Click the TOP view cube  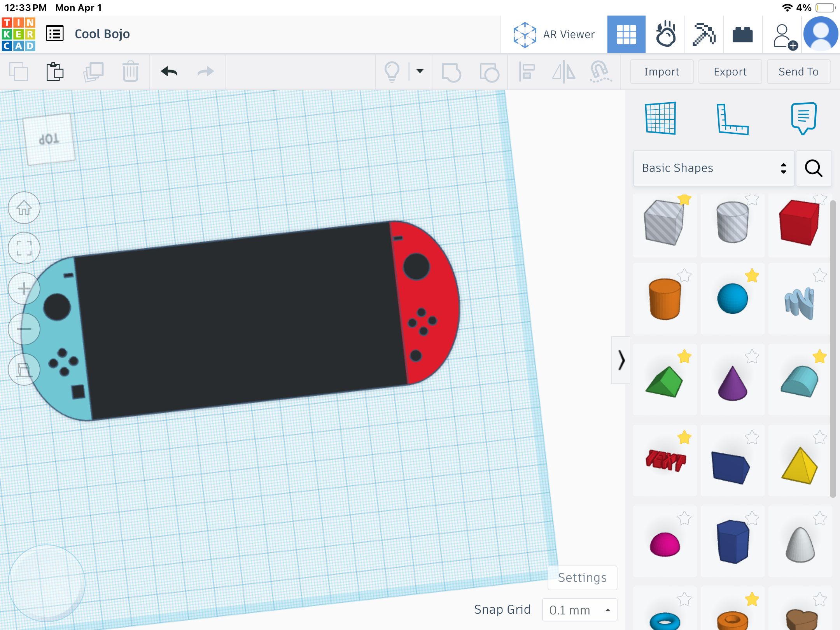[49, 139]
